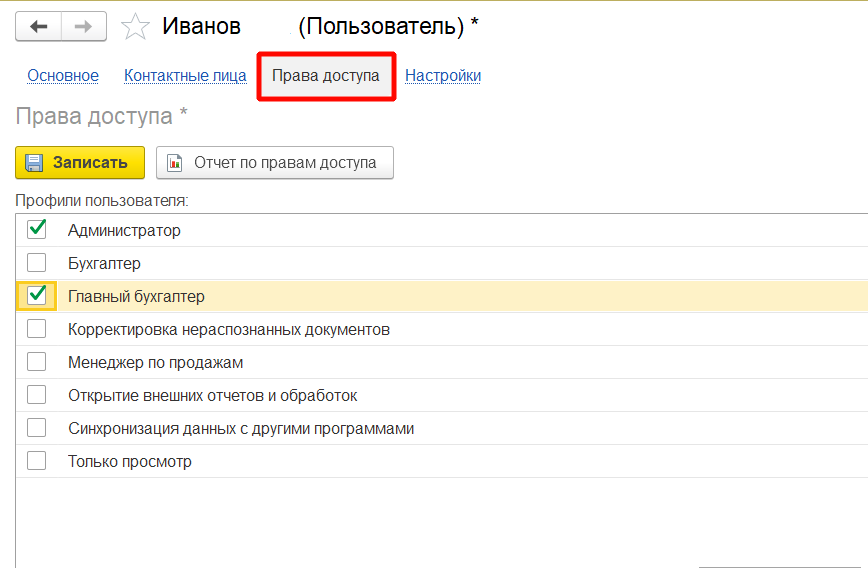The image size is (868, 568).
Task: Add user page to favorites star
Action: (135, 27)
